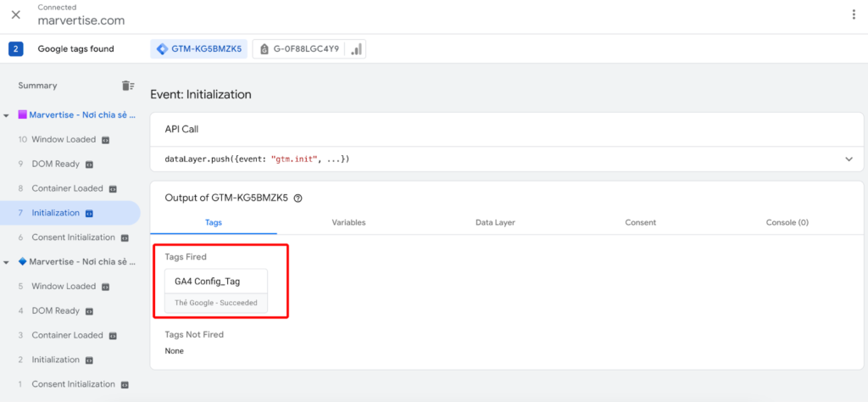Switch to the Data Layer tab
The height and width of the screenshot is (402, 868).
pos(495,222)
